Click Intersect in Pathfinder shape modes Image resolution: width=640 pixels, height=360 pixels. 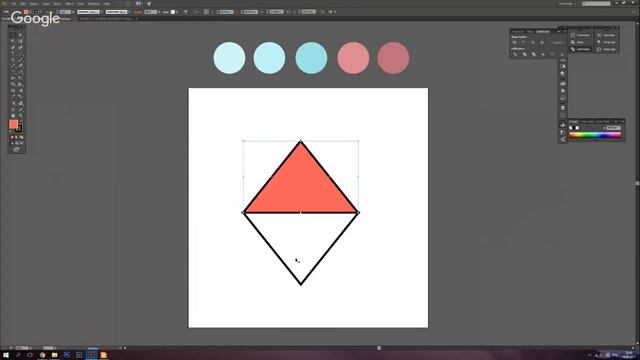tap(533, 42)
